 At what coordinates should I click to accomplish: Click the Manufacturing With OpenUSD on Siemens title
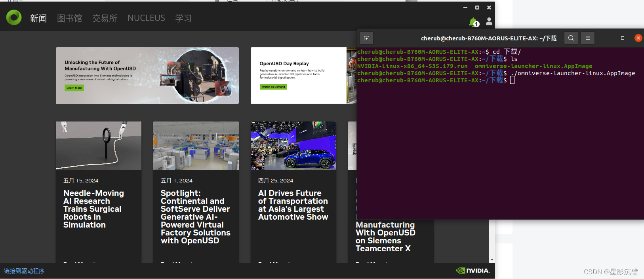click(x=385, y=237)
